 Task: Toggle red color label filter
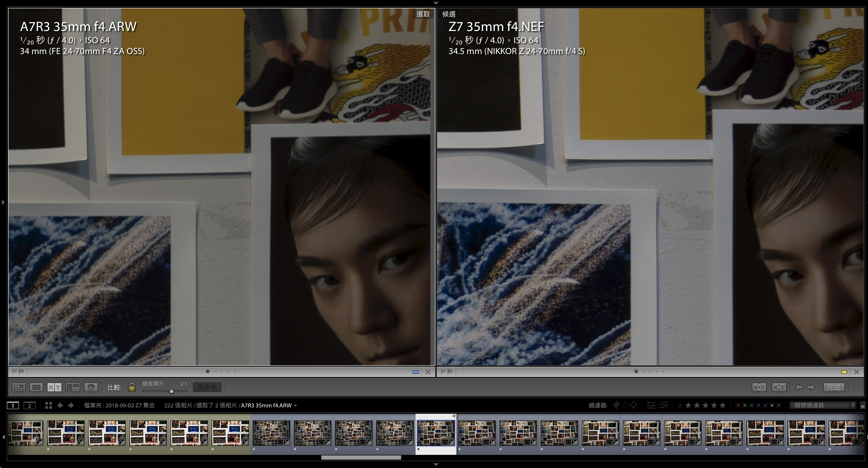738,405
